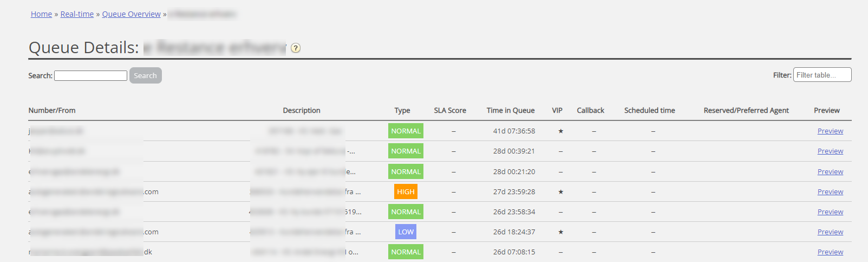Click the orange HIGH type badge
868x262 pixels.
click(406, 192)
